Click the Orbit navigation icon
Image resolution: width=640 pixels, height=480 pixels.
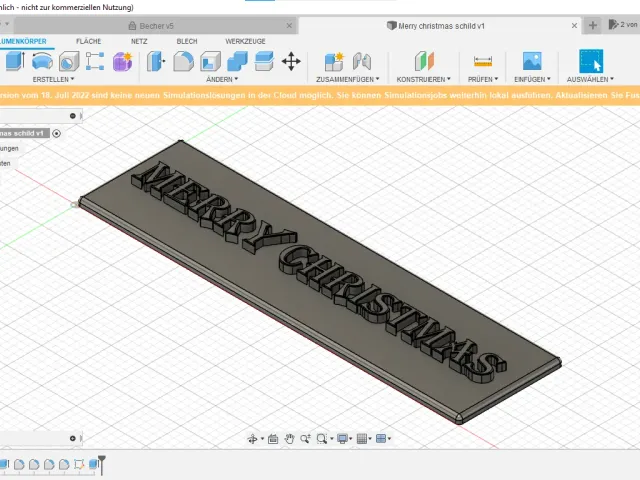click(252, 439)
